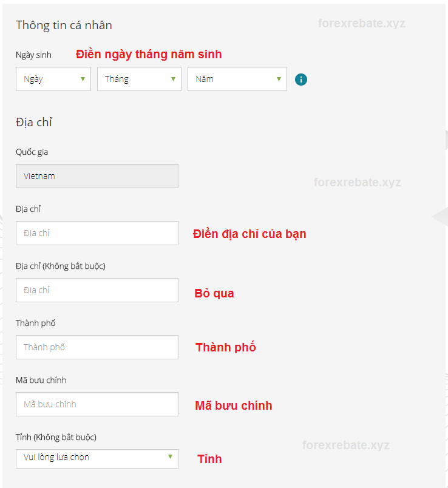Click into the Mã bưu chính input

tap(97, 404)
